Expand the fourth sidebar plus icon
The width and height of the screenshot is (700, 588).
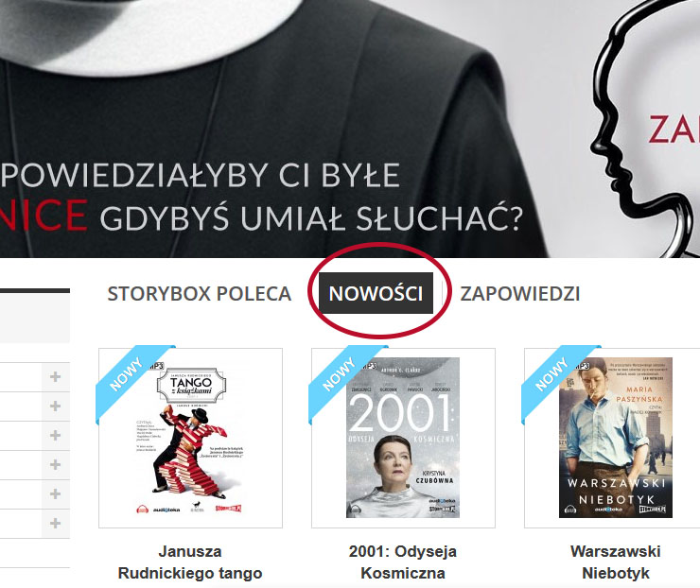click(56, 465)
